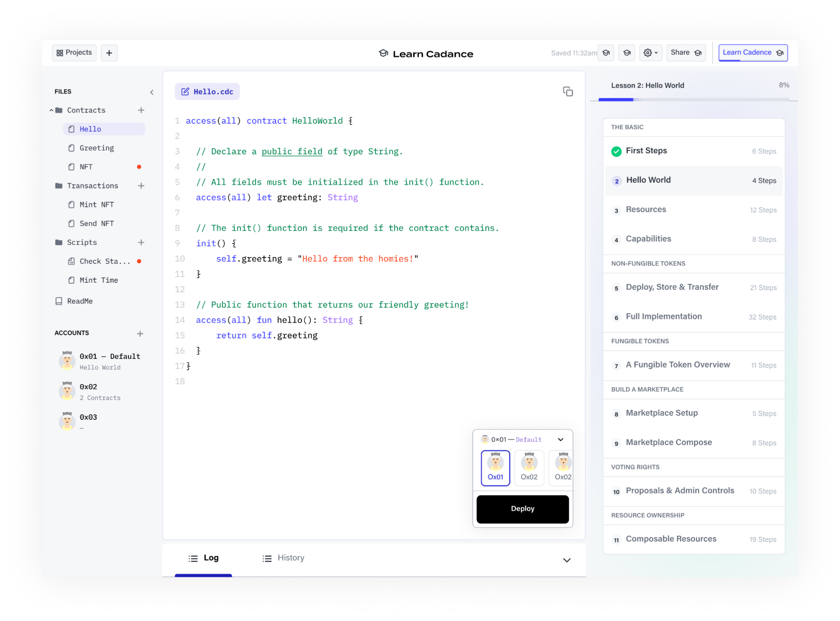
Task: Open the Projects grid button
Action: pyautogui.click(x=74, y=53)
